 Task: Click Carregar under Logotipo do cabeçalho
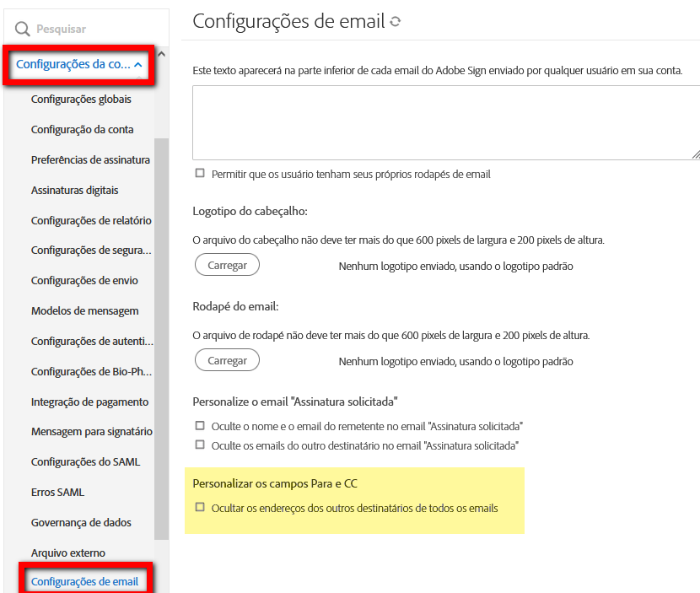pyautogui.click(x=227, y=264)
